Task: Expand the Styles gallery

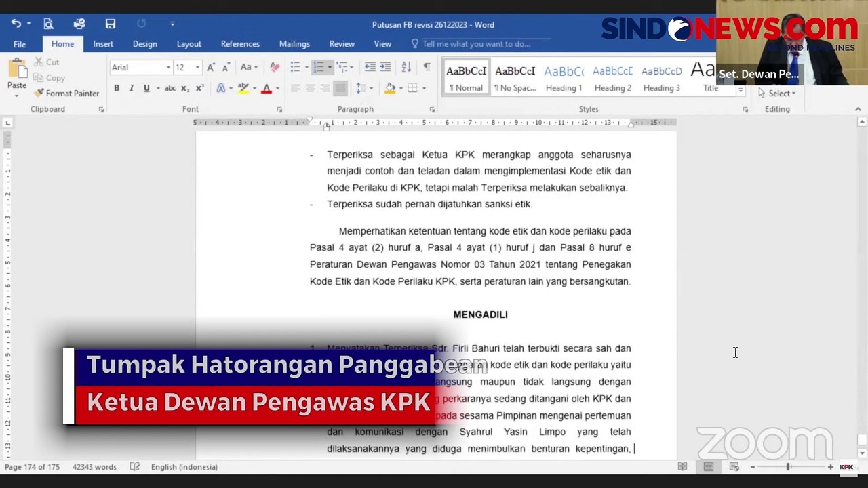Action: [741, 91]
